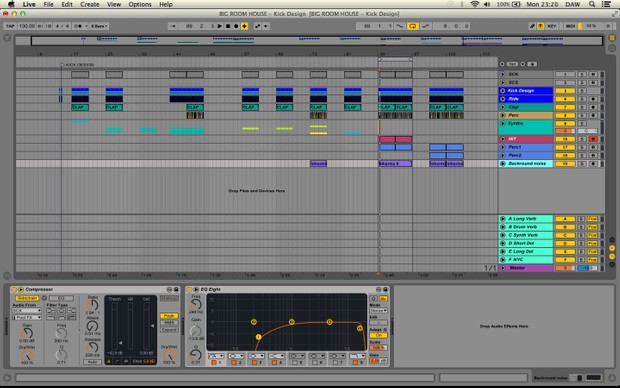Click the Compressor Release knob
620x388 pixels.
click(x=93, y=348)
